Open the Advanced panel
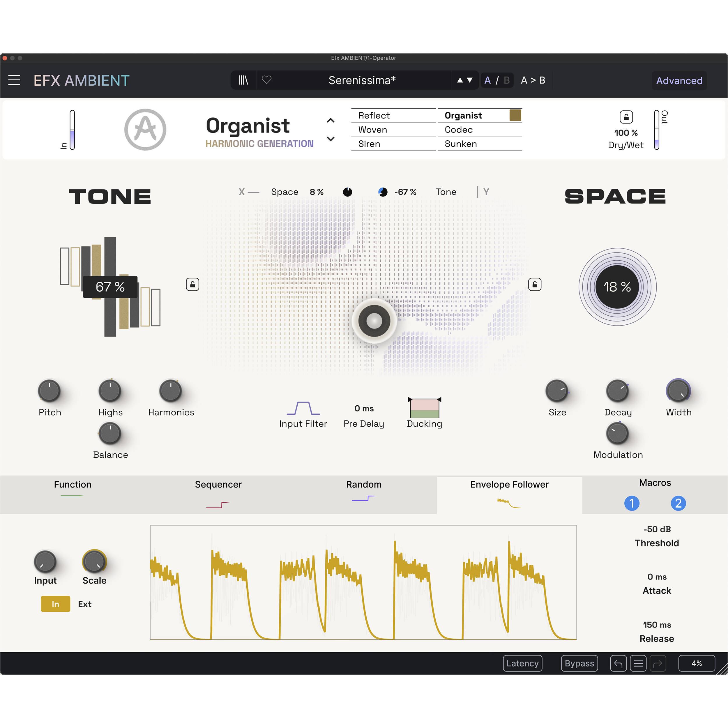This screenshot has height=728, width=728. [x=679, y=80]
